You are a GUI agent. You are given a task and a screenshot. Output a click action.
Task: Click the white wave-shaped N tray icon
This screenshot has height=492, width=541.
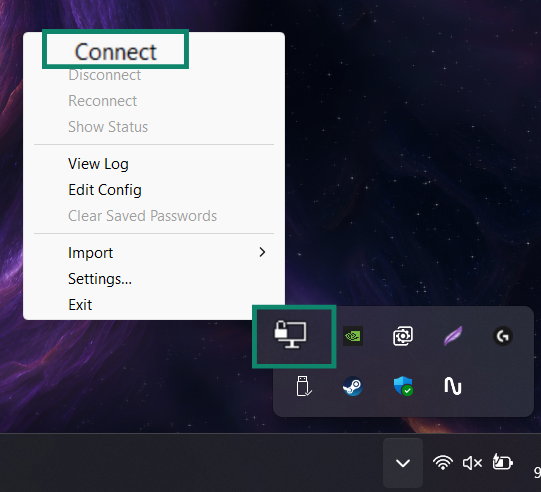[x=453, y=386]
